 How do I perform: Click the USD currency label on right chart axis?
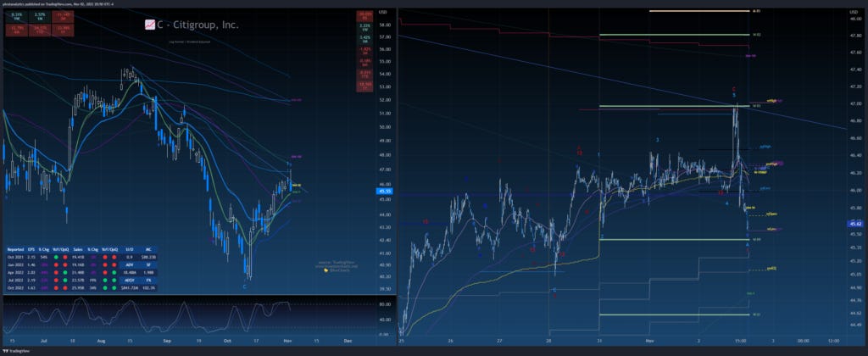pyautogui.click(x=853, y=12)
